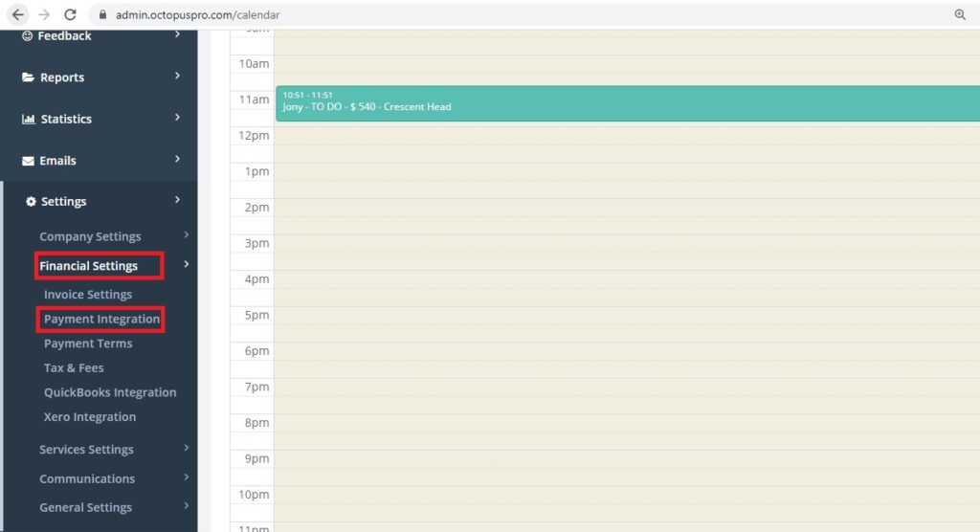Open Tax & Fees
Image resolution: width=980 pixels, height=532 pixels.
74,367
